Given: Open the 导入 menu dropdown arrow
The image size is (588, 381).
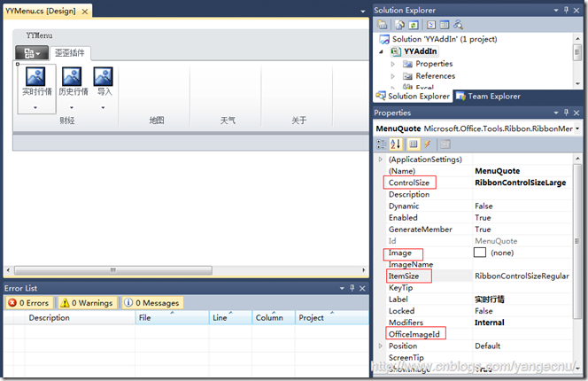Looking at the screenshot, I should point(103,108).
